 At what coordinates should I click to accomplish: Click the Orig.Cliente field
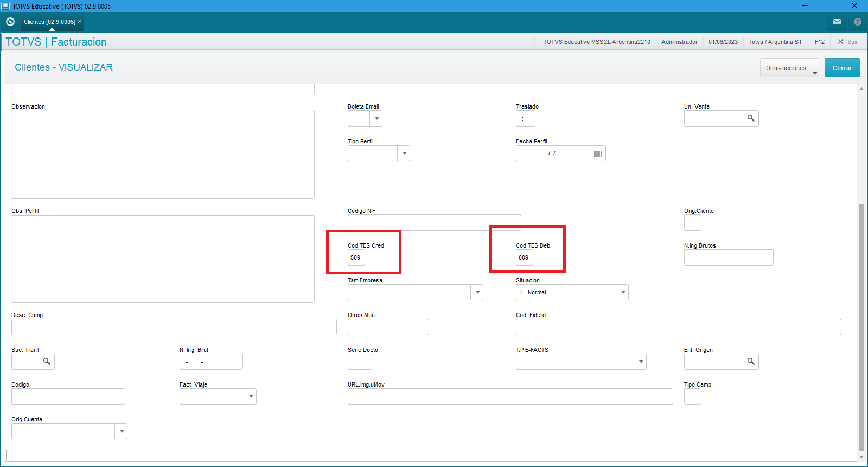pyautogui.click(x=693, y=223)
